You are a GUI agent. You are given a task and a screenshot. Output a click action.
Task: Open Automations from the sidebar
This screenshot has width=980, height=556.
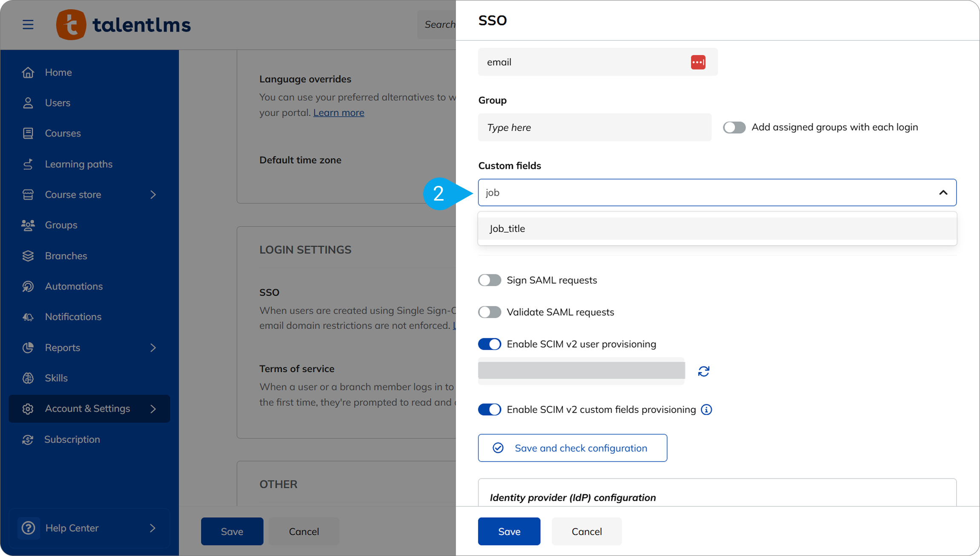74,286
